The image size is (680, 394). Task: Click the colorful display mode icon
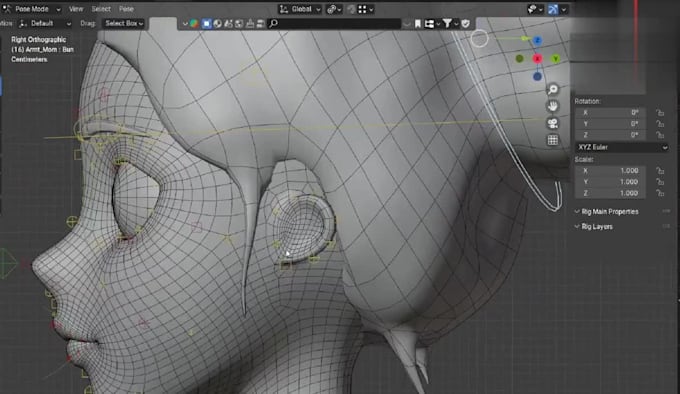[x=194, y=23]
